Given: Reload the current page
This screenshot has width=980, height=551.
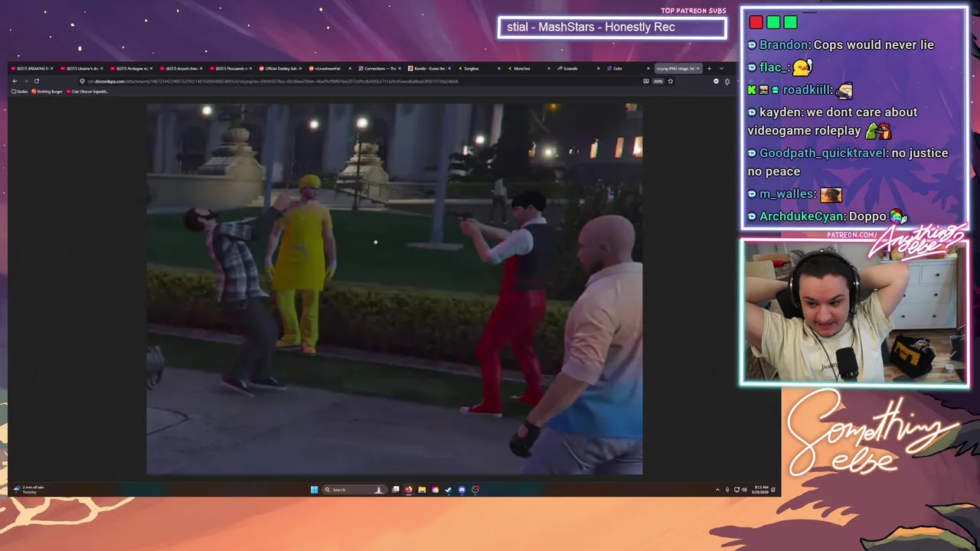Looking at the screenshot, I should tap(36, 80).
